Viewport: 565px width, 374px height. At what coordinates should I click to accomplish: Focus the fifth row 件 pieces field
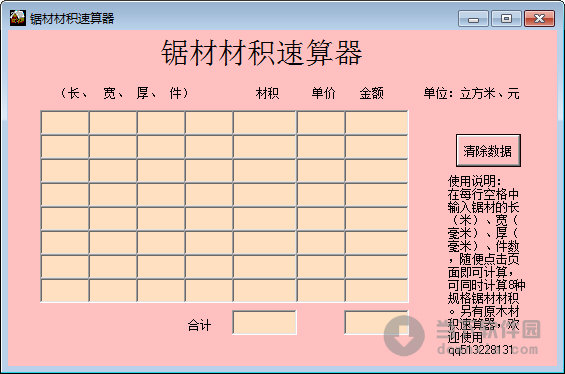coord(209,219)
